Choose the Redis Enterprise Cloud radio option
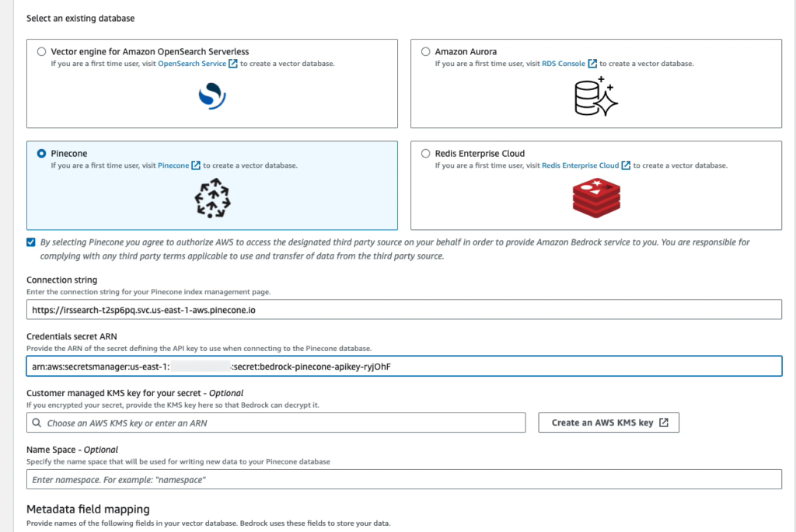Viewport: 796px width, 532px height. coord(425,154)
